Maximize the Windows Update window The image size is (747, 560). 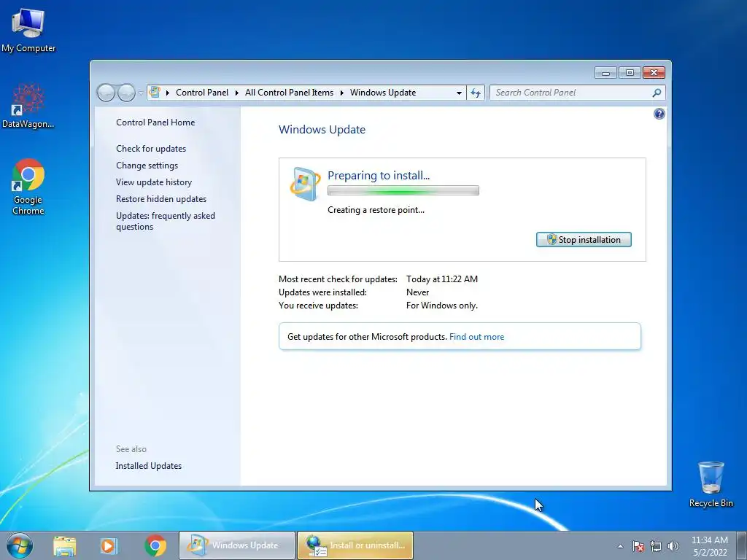[630, 72]
